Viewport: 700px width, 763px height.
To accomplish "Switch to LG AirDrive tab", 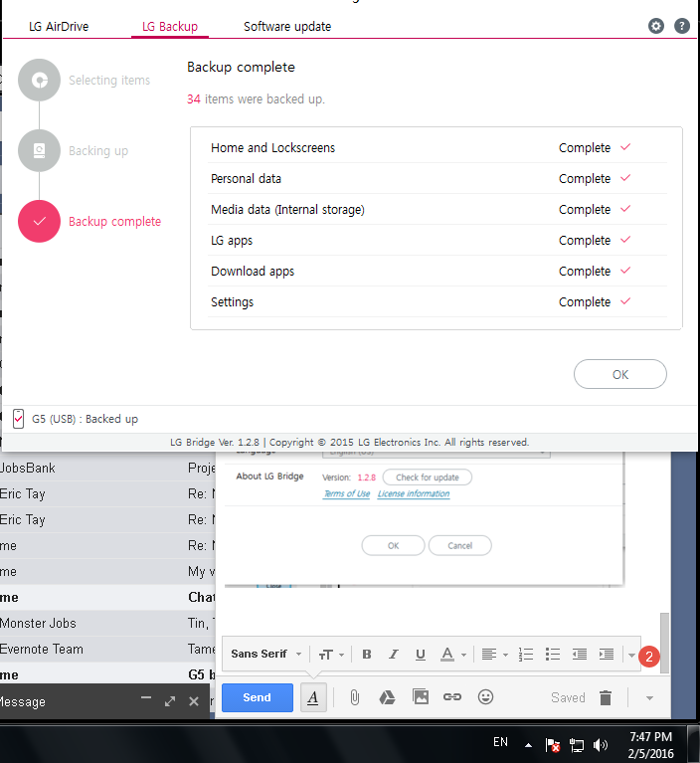I will click(59, 26).
